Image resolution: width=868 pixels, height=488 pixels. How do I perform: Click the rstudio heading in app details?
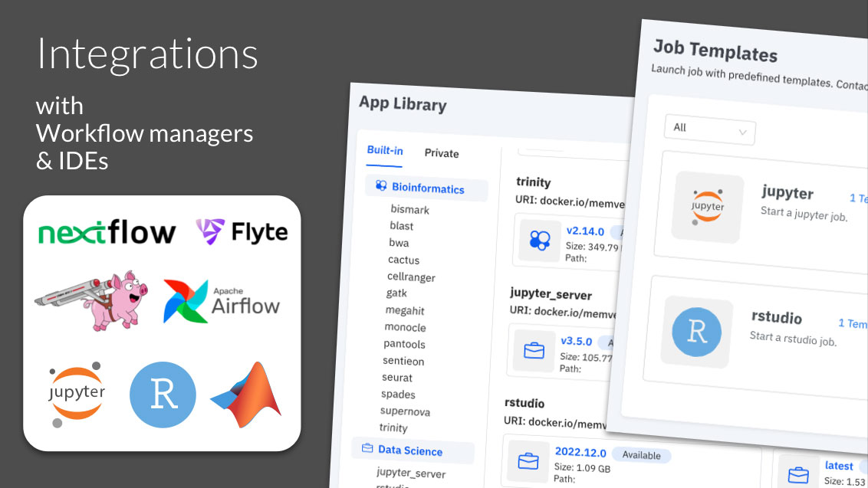(524, 403)
